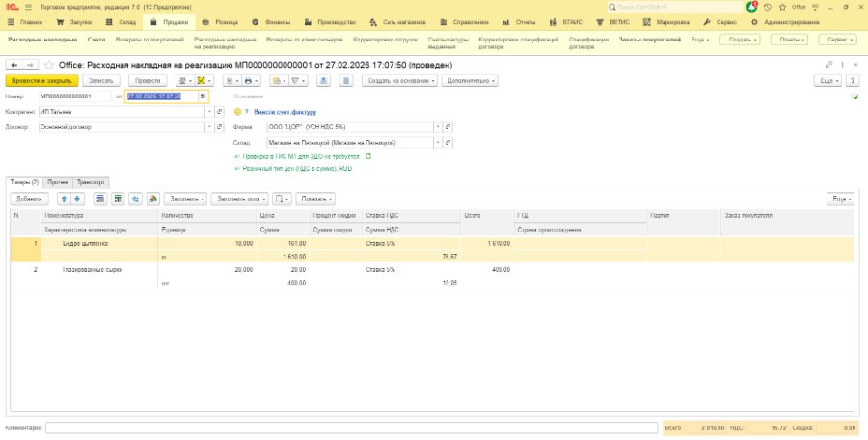Open the ЕГАИС section menu

click(566, 23)
